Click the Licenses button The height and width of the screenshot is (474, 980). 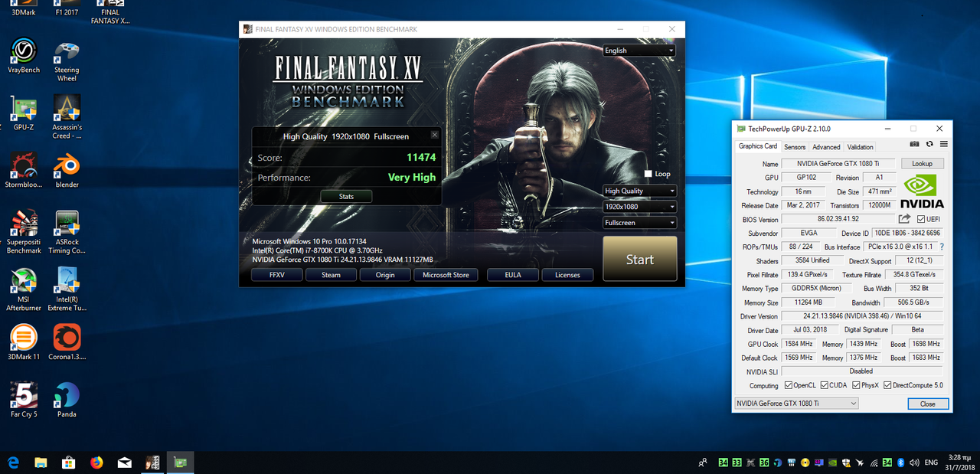[567, 275]
